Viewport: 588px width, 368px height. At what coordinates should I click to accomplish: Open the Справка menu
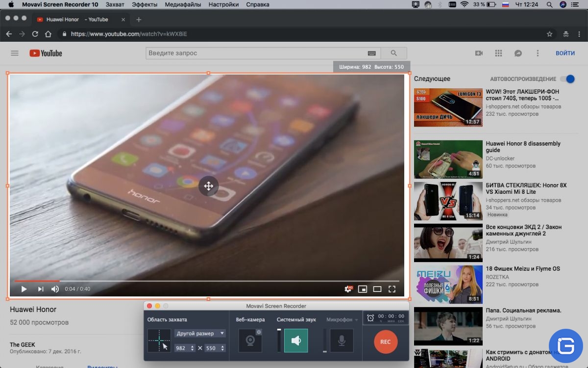tap(258, 4)
